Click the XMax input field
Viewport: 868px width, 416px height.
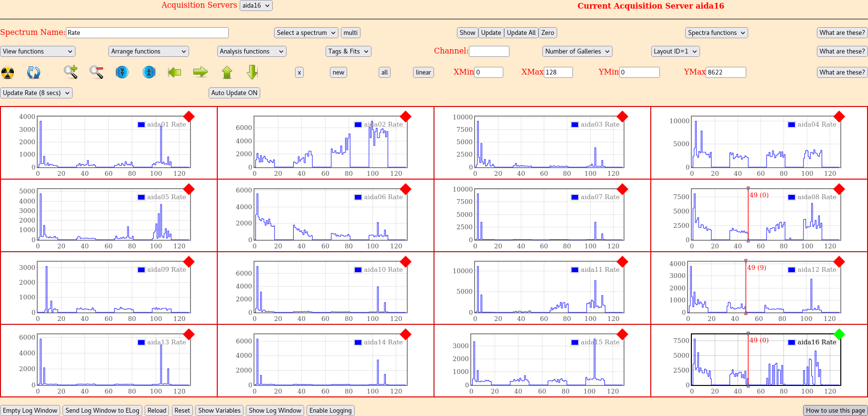pyautogui.click(x=558, y=72)
